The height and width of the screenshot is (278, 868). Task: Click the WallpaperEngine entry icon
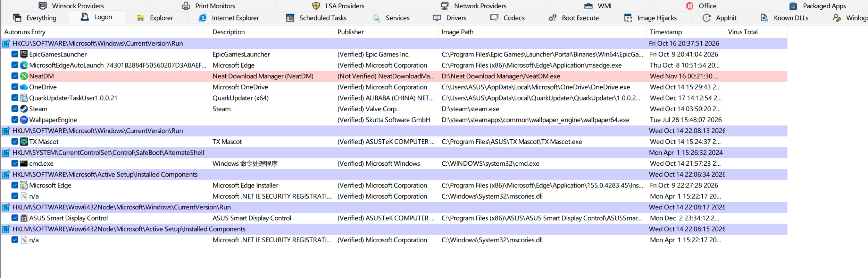click(x=24, y=120)
